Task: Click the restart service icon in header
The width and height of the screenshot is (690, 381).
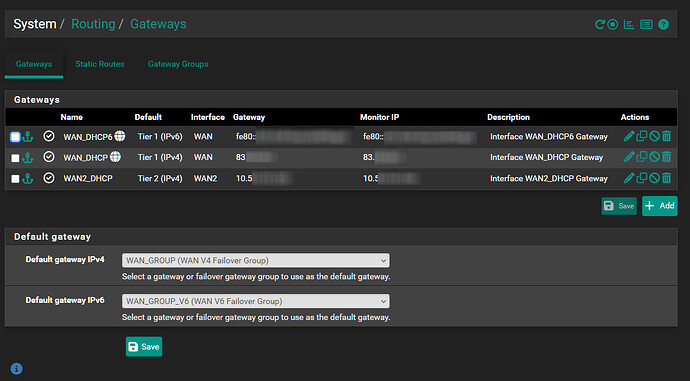Action: [599, 25]
